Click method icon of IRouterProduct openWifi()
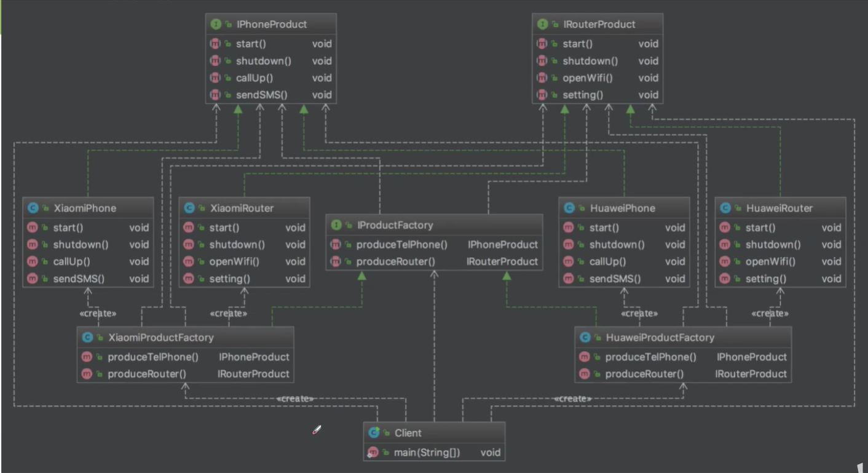868x473 pixels. click(542, 78)
